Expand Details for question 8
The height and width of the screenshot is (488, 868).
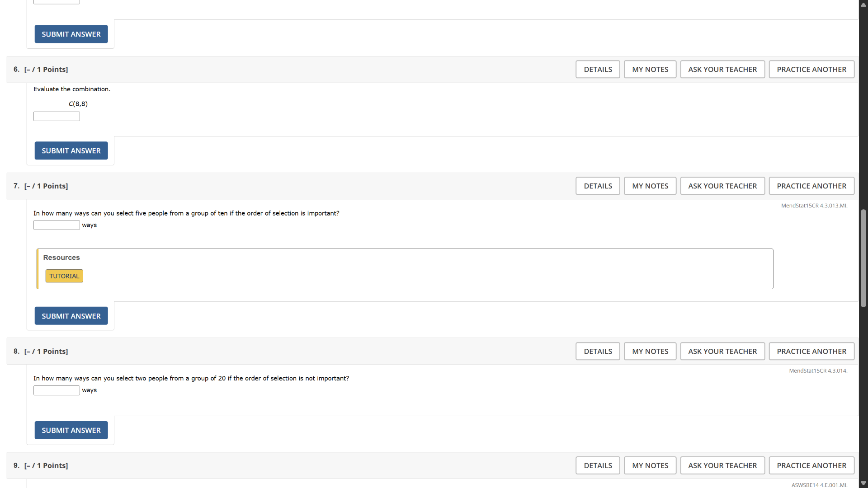coord(598,351)
